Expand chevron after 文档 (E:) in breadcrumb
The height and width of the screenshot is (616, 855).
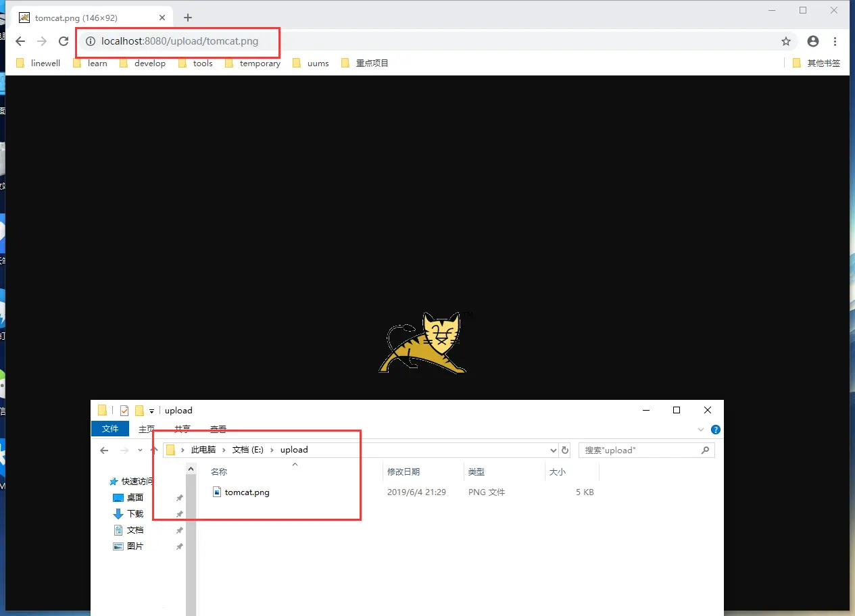(272, 450)
